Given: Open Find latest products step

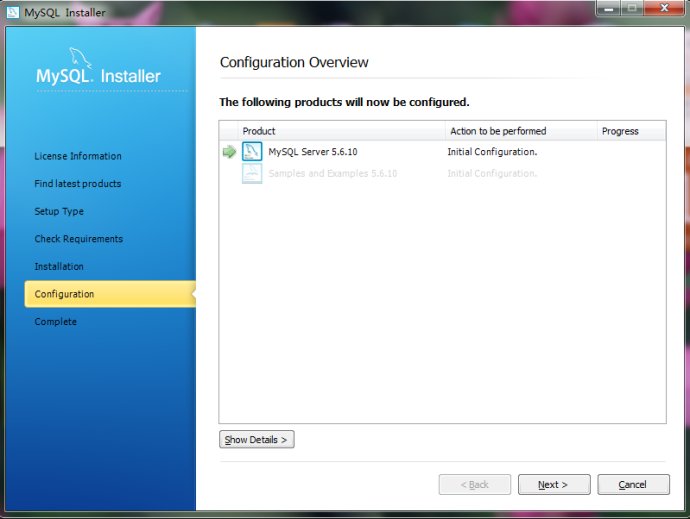Looking at the screenshot, I should (78, 184).
